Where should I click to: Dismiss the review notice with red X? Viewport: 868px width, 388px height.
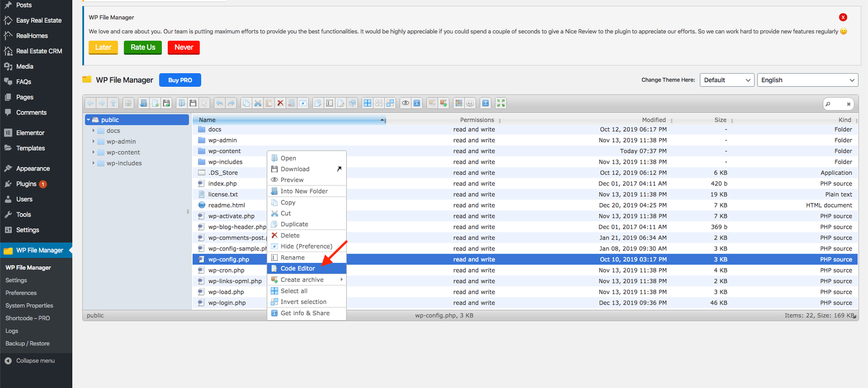pos(843,17)
